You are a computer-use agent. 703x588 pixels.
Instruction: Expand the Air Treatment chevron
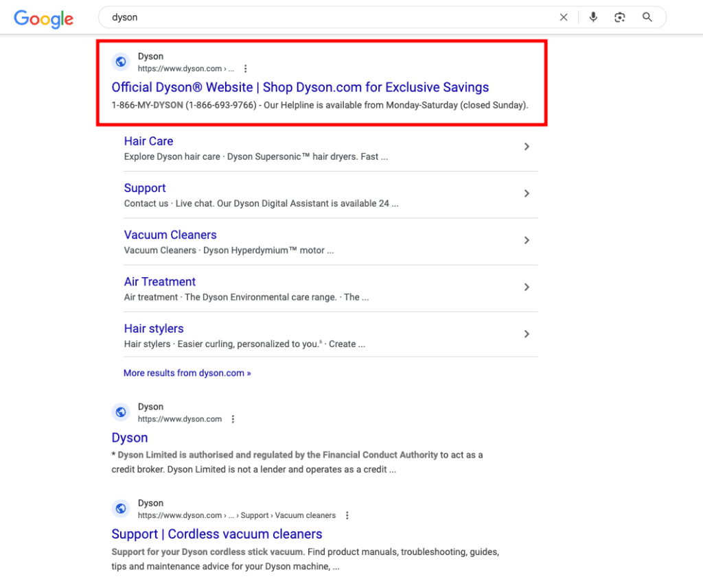[527, 287]
